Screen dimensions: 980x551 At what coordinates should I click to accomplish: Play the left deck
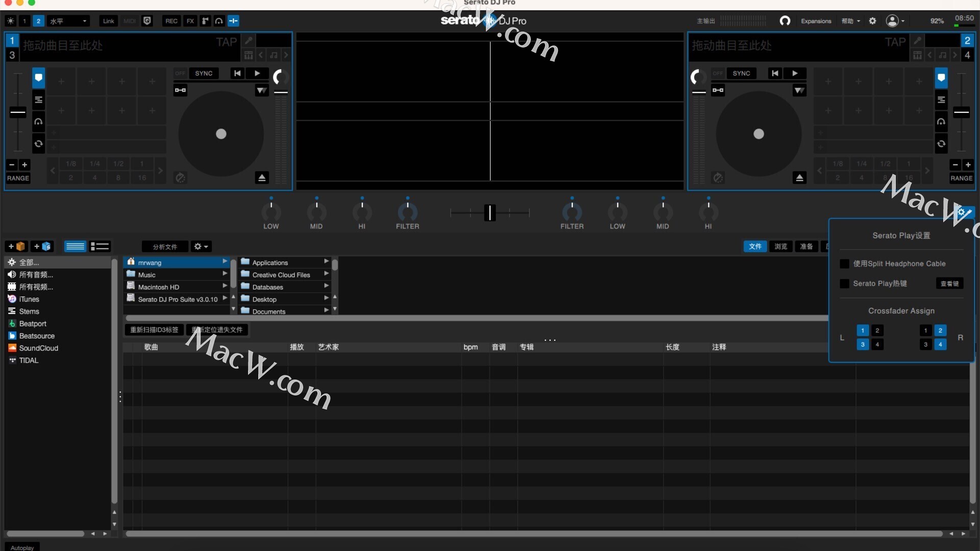pos(257,73)
